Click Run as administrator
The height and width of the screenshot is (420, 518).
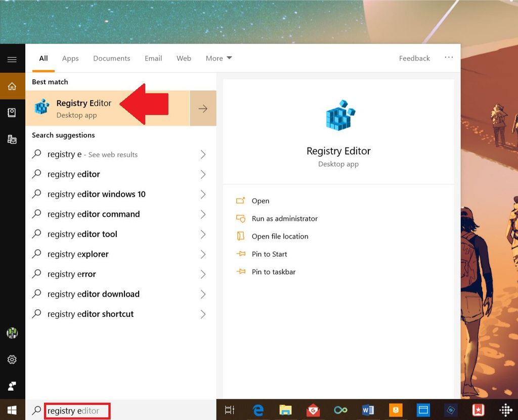(x=284, y=218)
